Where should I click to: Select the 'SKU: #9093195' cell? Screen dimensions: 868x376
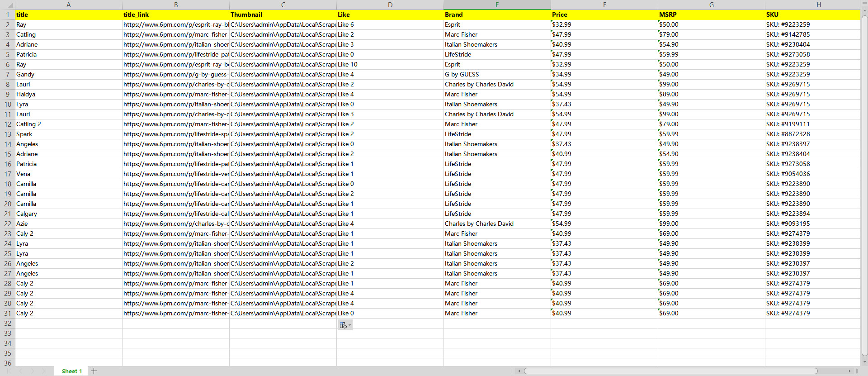[x=813, y=224]
